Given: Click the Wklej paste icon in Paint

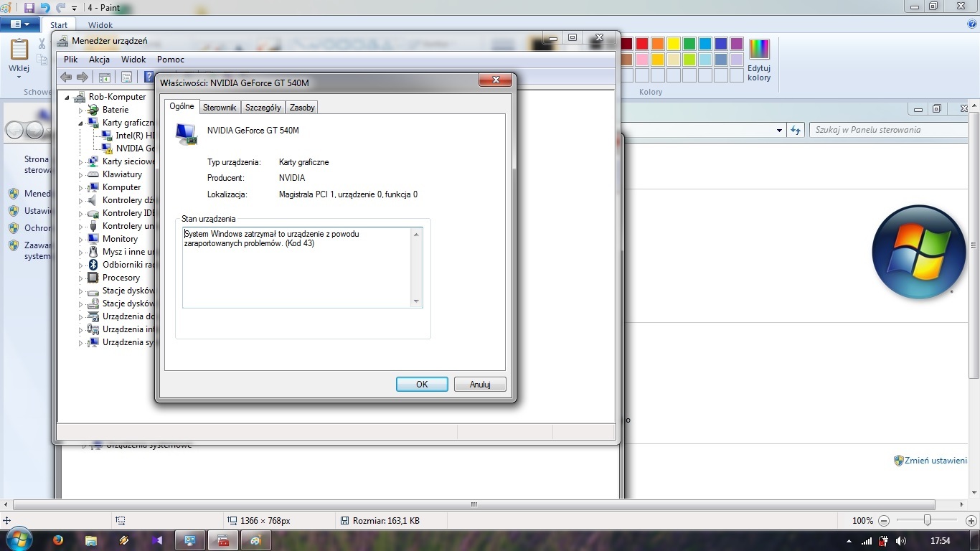Looking at the screenshot, I should [19, 50].
